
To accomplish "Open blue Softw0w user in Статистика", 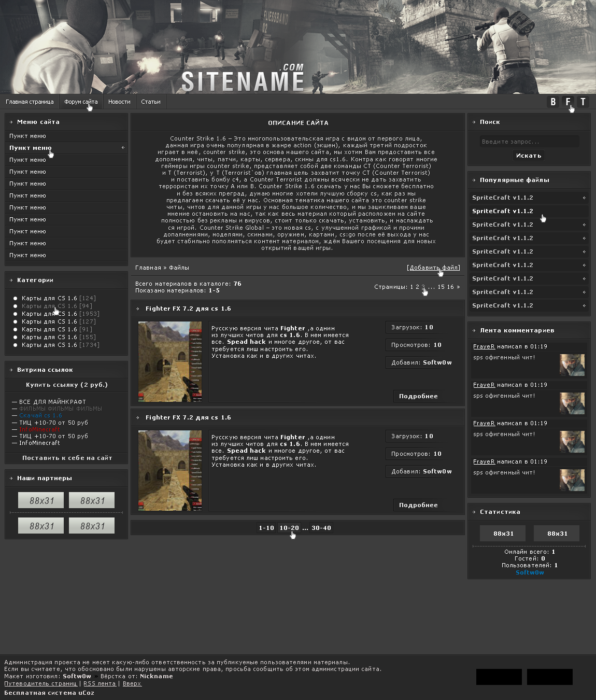I will (x=530, y=572).
